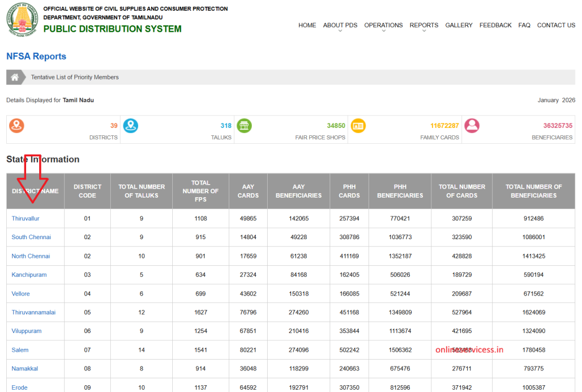Screen dimensions: 582x392
Task: Open the Contact Us page
Action: [x=556, y=26]
